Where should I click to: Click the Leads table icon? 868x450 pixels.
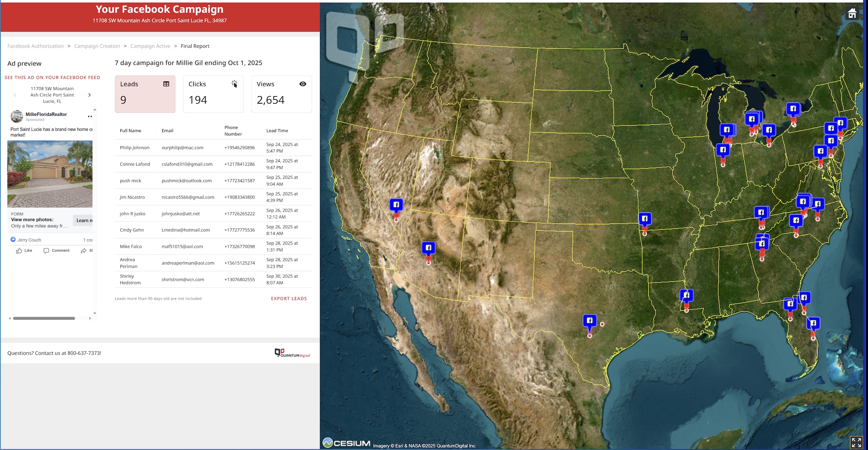point(166,84)
